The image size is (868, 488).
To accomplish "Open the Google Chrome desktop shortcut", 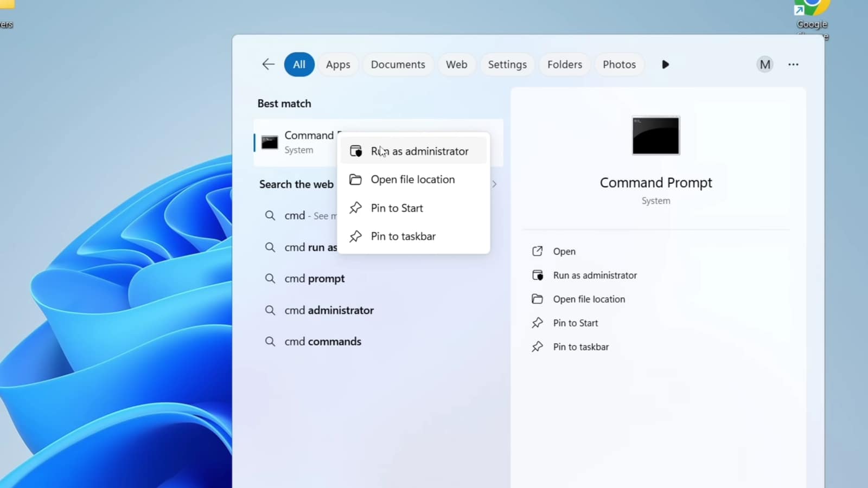I will click(x=812, y=19).
